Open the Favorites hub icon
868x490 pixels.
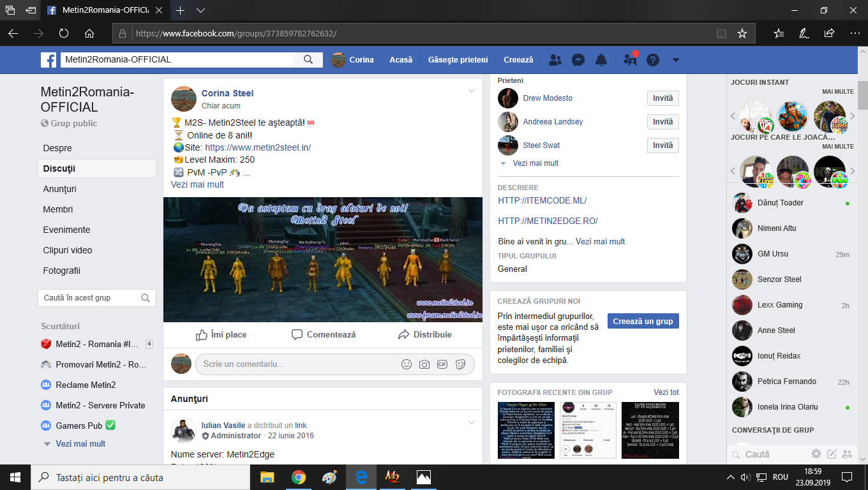click(779, 33)
